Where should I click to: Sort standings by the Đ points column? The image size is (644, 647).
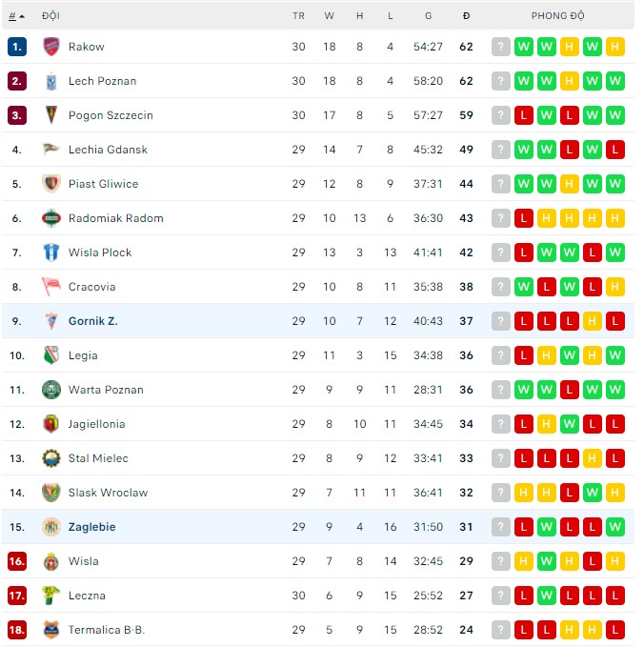(466, 15)
